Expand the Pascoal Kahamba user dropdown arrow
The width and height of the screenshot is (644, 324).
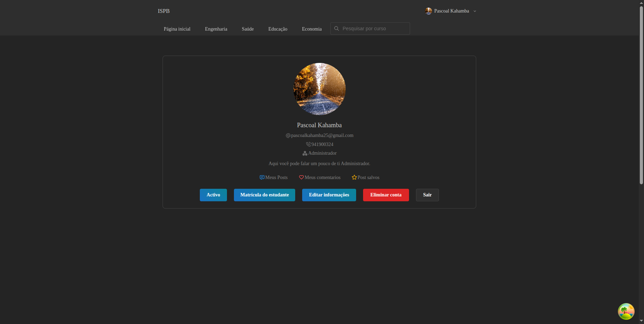(x=475, y=11)
